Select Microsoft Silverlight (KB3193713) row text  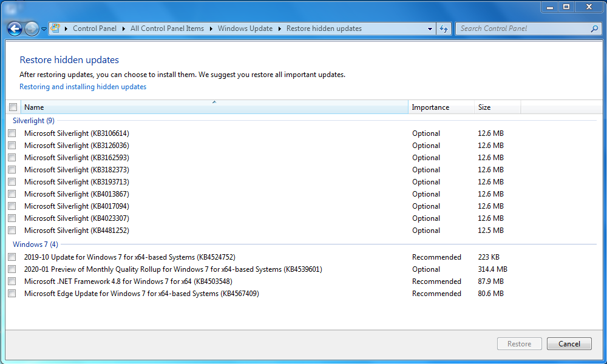click(76, 182)
